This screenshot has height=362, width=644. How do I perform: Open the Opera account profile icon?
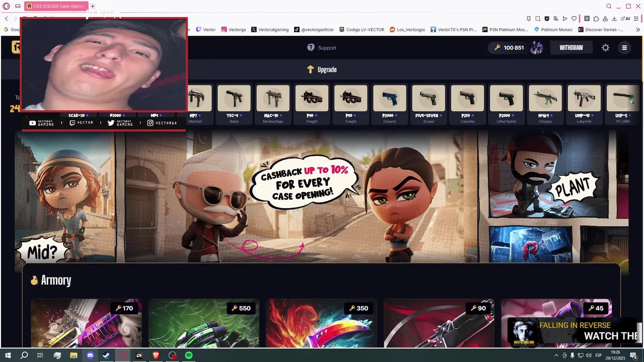tap(605, 19)
